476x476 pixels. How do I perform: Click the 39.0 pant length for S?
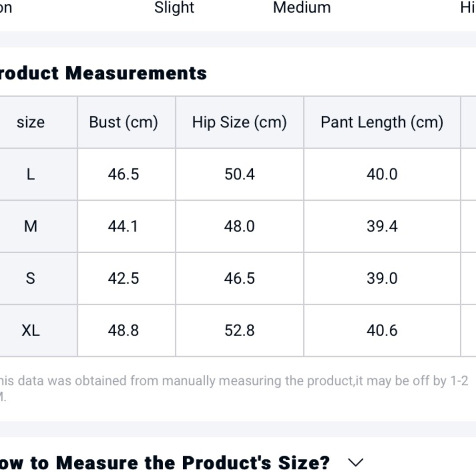click(382, 278)
